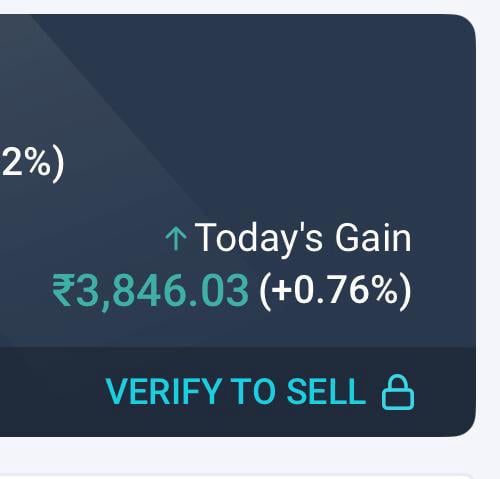Click the lock icon beside Verify to Sell
This screenshot has width=500, height=479.
pos(398,392)
